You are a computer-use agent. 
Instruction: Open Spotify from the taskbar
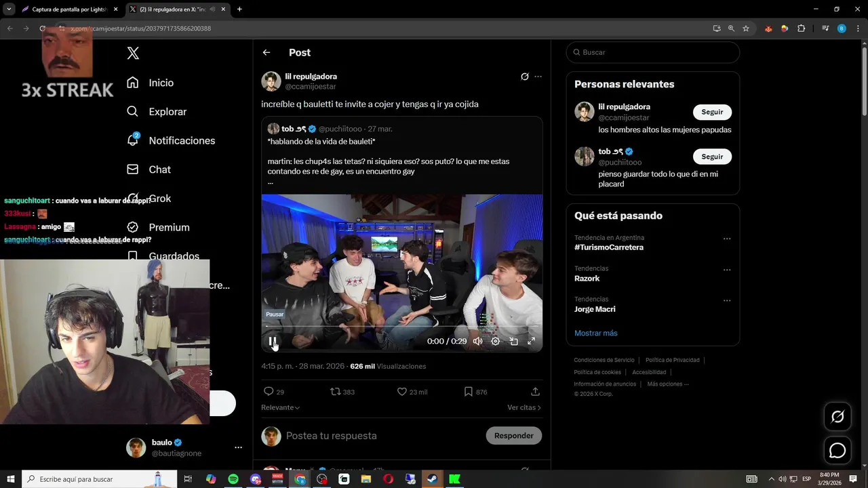click(233, 479)
